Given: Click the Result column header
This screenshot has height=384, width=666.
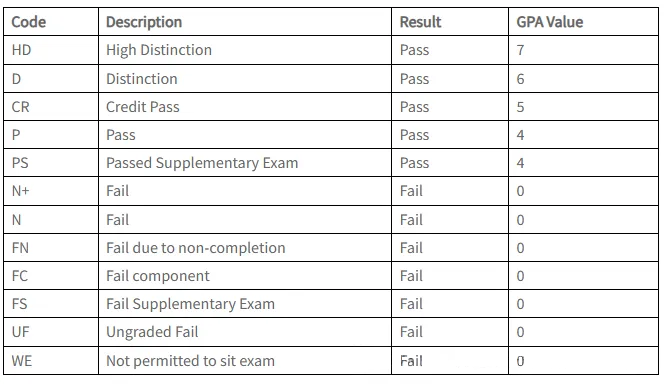Looking at the screenshot, I should [420, 22].
